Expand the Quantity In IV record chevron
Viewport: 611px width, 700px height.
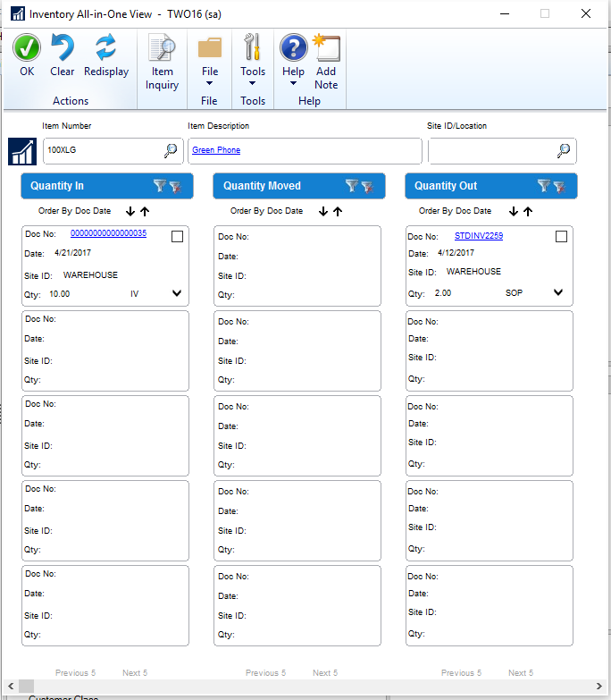177,293
